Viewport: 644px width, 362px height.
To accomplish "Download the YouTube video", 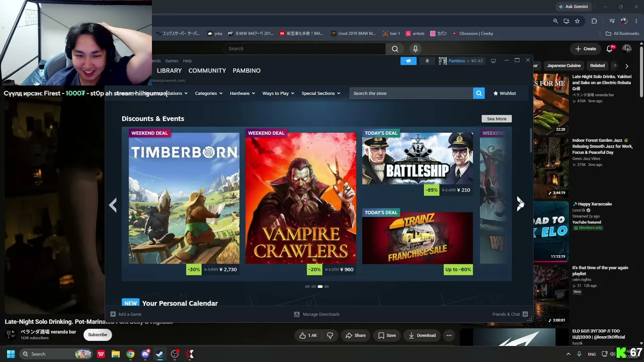I will (x=422, y=335).
